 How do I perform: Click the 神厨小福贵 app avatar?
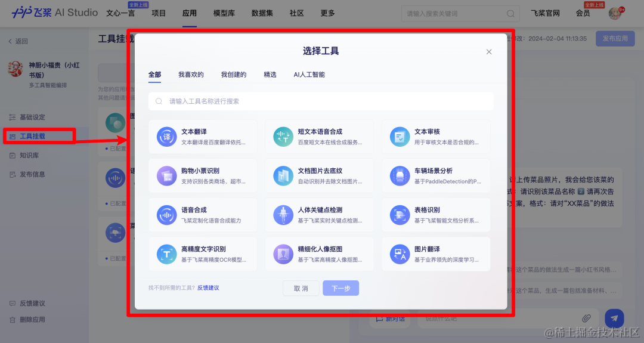(x=16, y=69)
